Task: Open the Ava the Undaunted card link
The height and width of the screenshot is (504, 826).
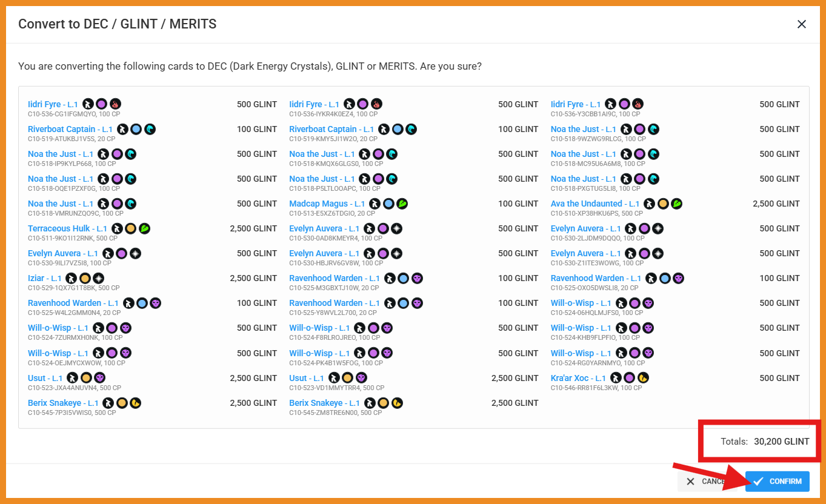Action: 586,204
